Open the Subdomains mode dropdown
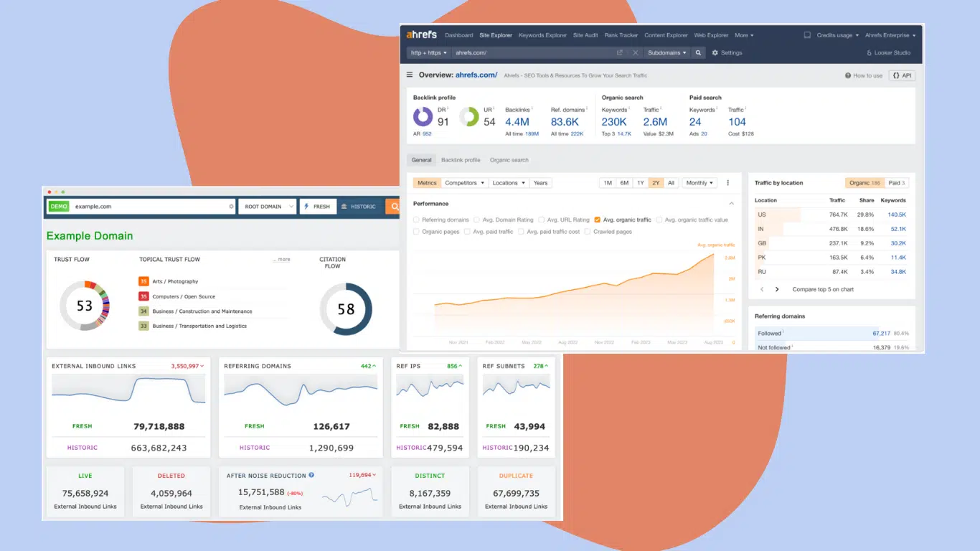This screenshot has width=980, height=551. (667, 52)
